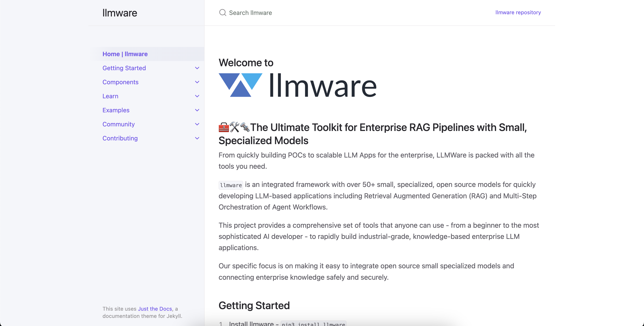Follow the Just the Docs link
The image size is (644, 326).
[155, 309]
